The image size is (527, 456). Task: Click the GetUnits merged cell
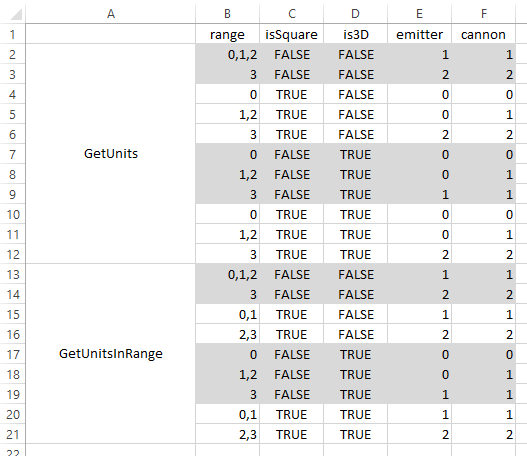tap(111, 154)
